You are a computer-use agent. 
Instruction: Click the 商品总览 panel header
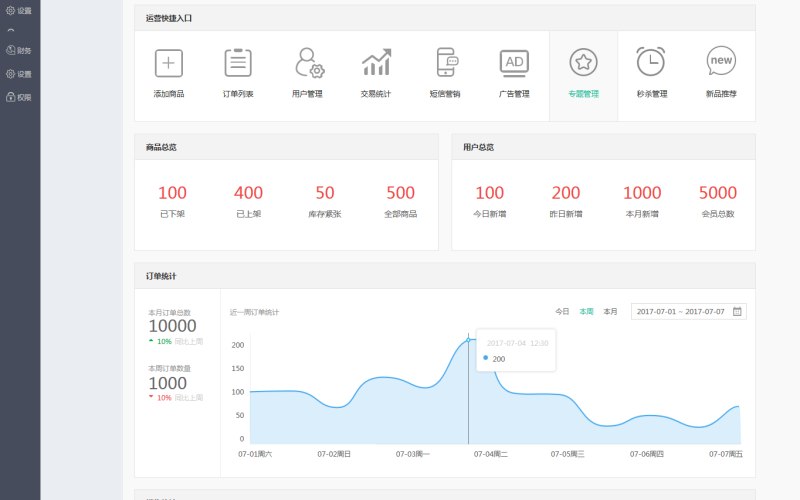tap(286, 147)
